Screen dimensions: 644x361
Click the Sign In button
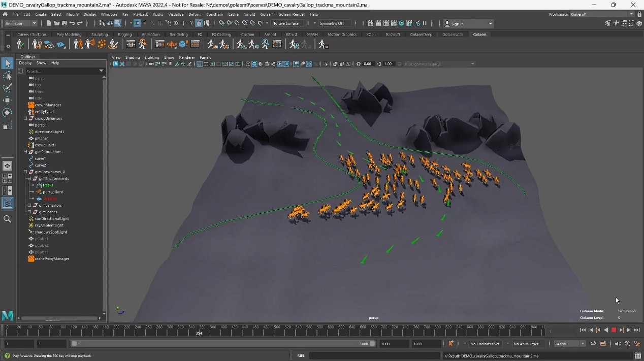468,23
